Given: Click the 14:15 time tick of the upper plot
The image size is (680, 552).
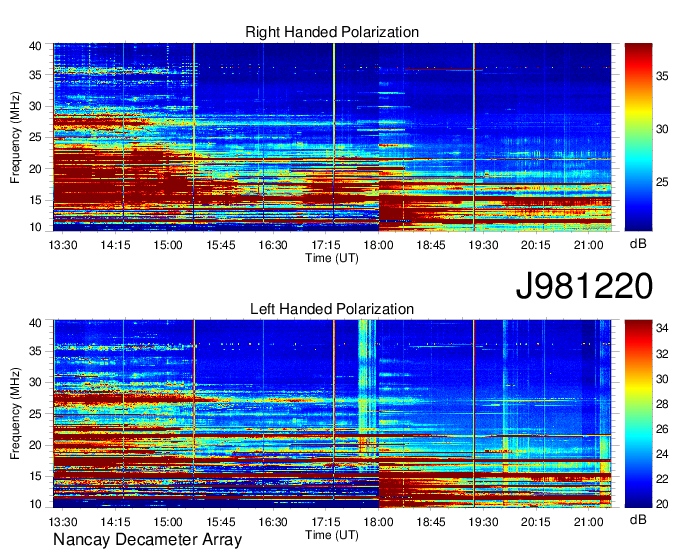Looking at the screenshot, I should click(115, 245).
